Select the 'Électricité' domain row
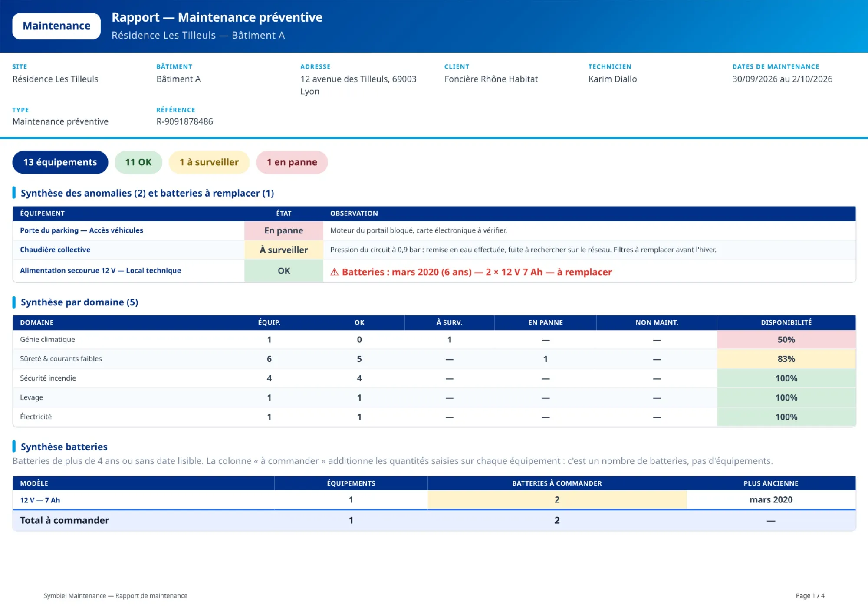868x614 pixels. click(434, 417)
